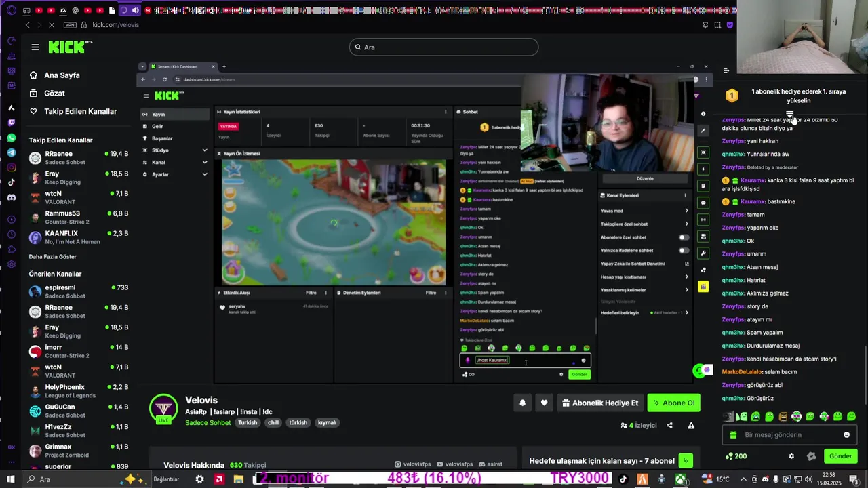868x488 pixels.
Task: Select the kıymalı tag
Action: (328, 422)
